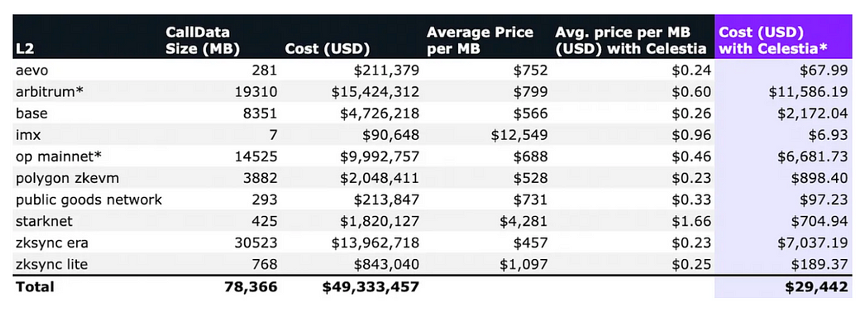Select the "imx" row label
Screen dimensions: 868x310
click(x=28, y=135)
